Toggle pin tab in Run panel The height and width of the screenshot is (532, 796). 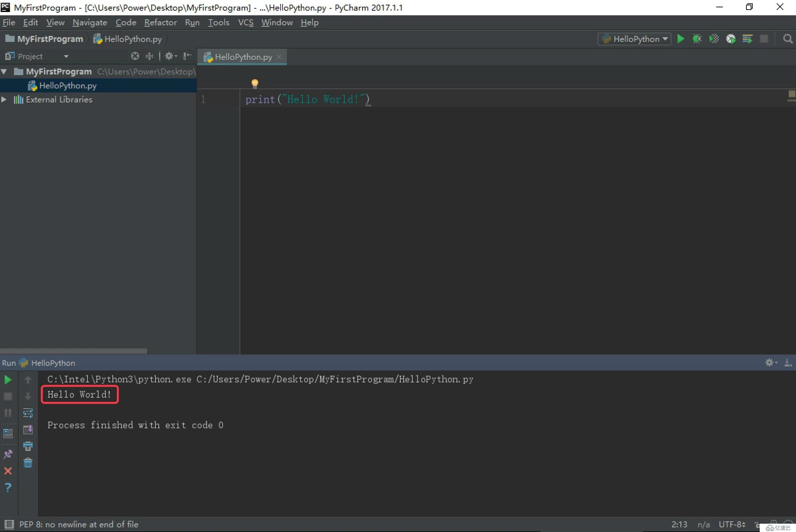[x=8, y=454]
